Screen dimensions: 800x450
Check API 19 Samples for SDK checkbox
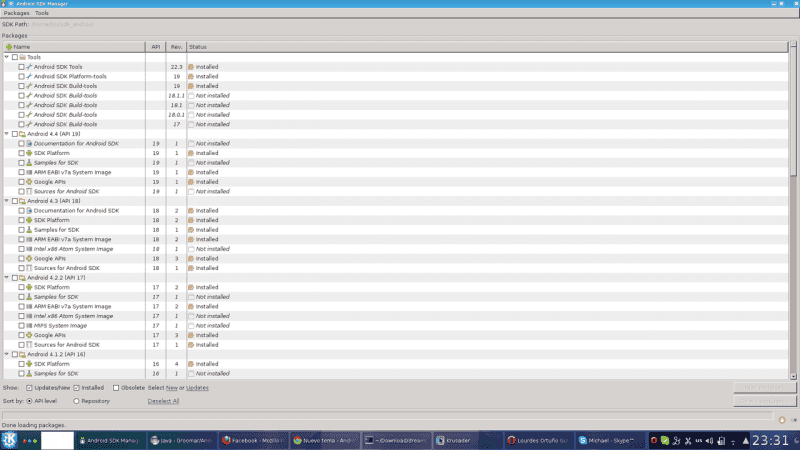click(x=21, y=163)
